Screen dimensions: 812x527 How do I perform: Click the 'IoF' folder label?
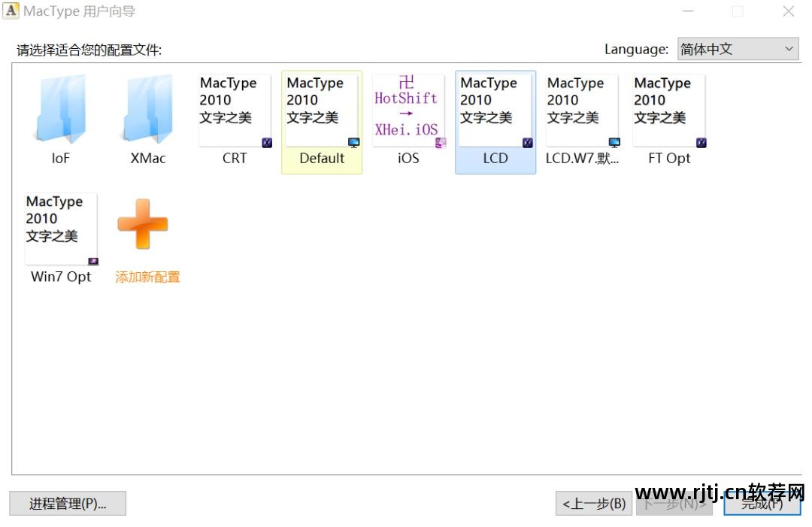coord(61,159)
